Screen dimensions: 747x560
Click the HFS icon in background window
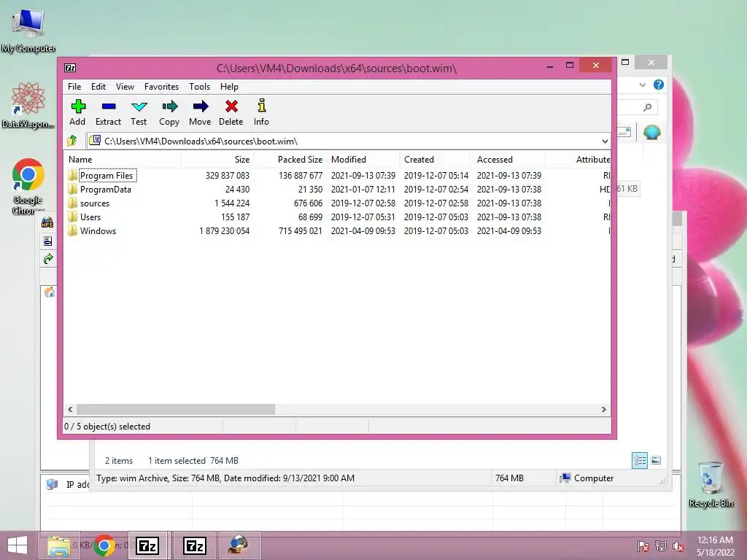[47, 223]
